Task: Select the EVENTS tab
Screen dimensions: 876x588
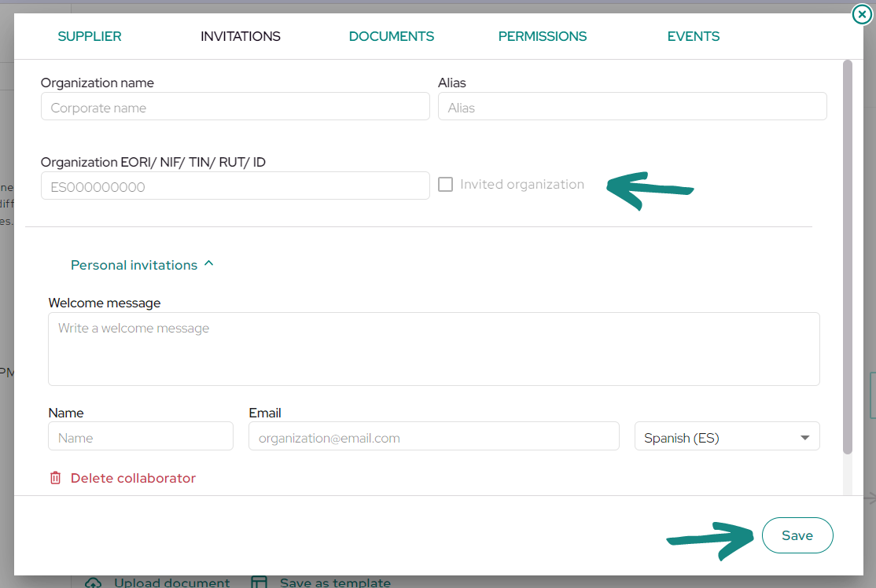Action: coord(694,36)
